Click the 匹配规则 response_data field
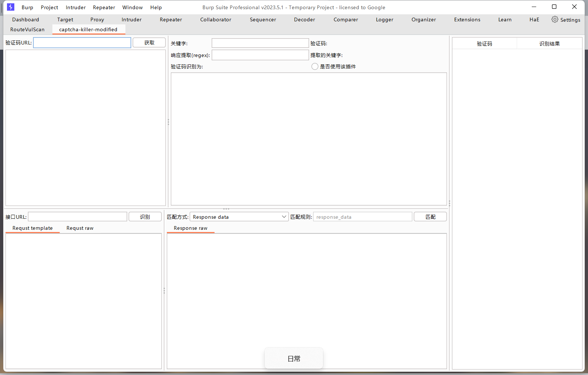This screenshot has width=588, height=375. 362,217
